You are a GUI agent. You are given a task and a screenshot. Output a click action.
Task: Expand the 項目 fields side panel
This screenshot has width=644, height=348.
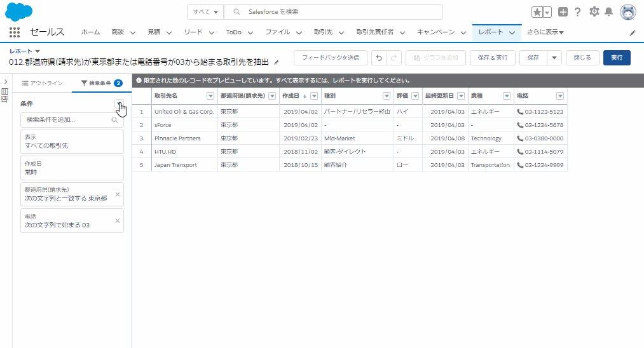5,82
